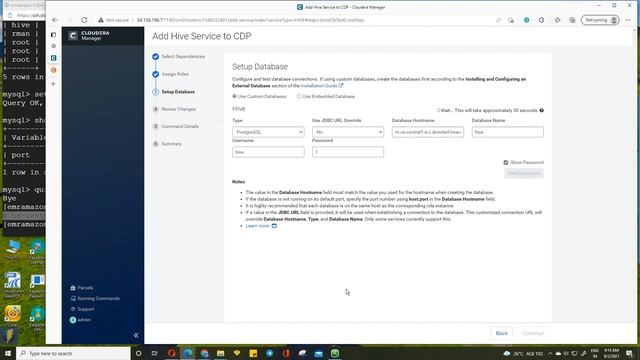Click the Continue button
Image resolution: width=640 pixels, height=360 pixels.
[x=533, y=333]
